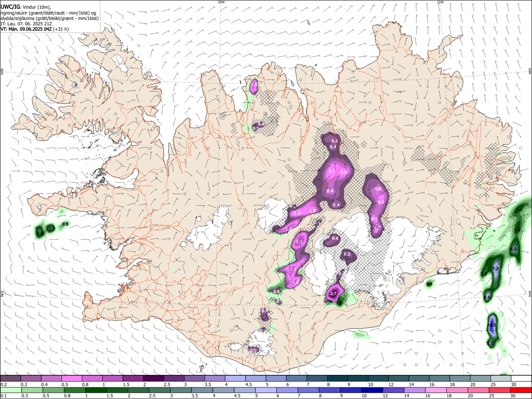This screenshot has height=399, width=532.
Task: Click the 3.3 rain value west of Iceland
Action: click(x=51, y=229)
